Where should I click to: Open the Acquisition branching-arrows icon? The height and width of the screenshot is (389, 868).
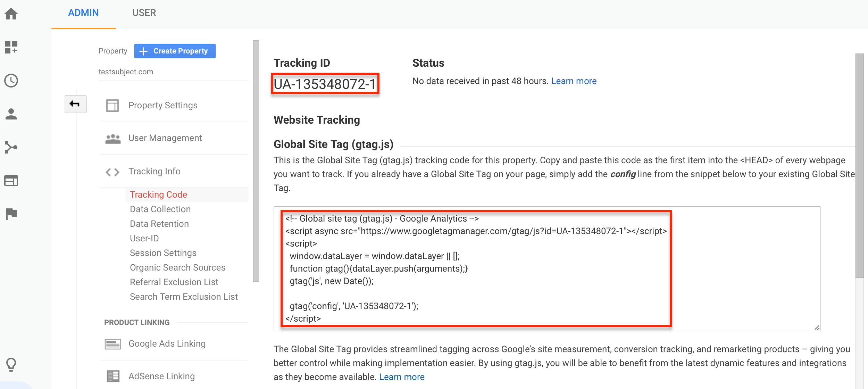point(11,147)
